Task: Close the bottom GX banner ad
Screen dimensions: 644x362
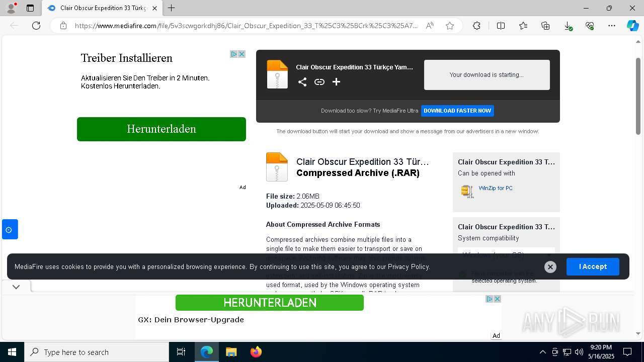Action: click(497, 299)
